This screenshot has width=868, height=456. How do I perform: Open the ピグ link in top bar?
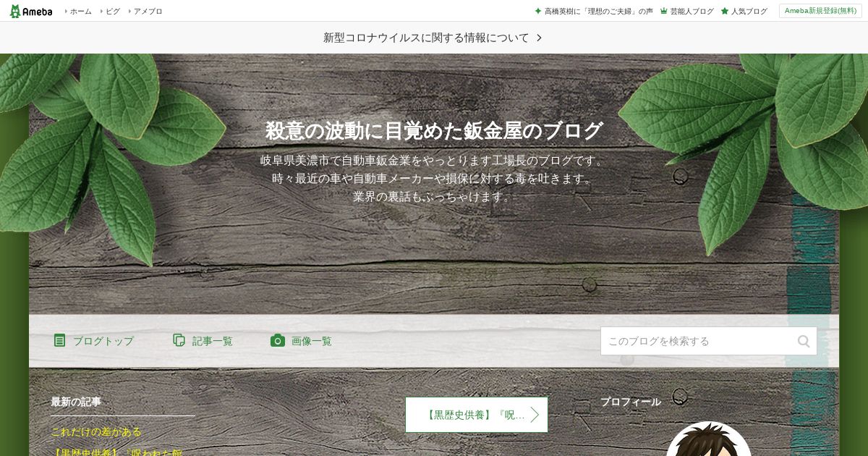pos(112,11)
